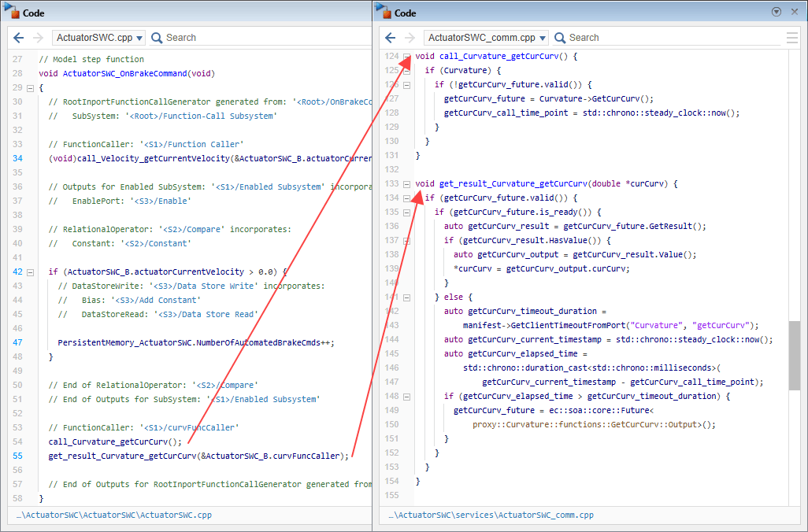Click line number 55 in left panel
This screenshot has width=808, height=532.
point(17,456)
